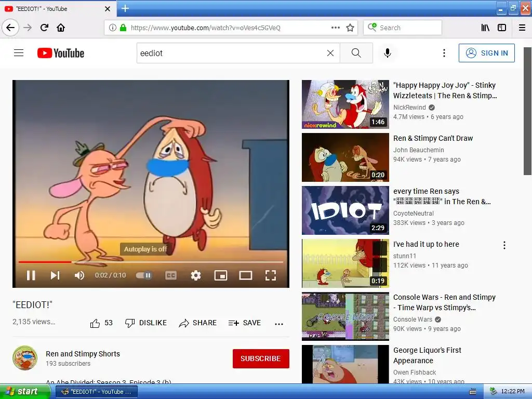Screen dimensions: 532x399
Task: Click the SHARE button
Action: [x=197, y=323]
